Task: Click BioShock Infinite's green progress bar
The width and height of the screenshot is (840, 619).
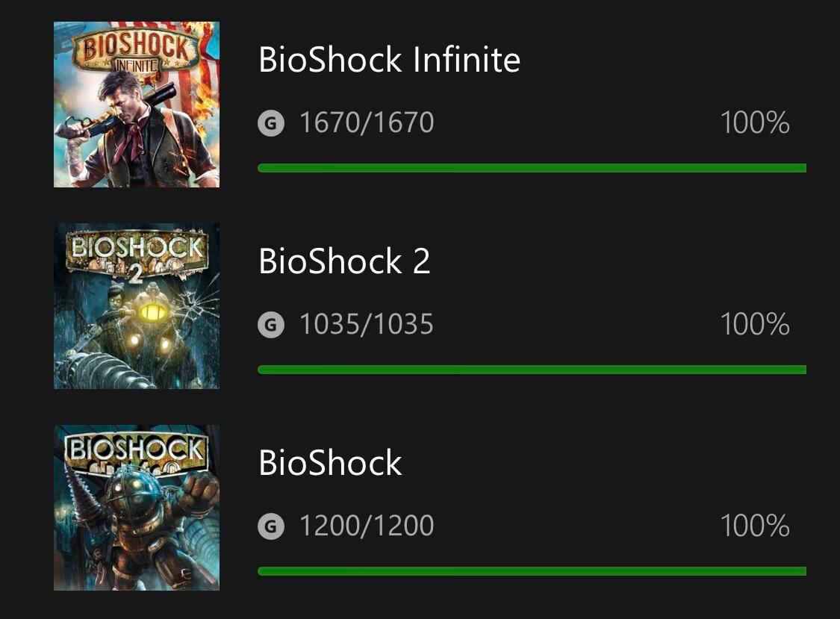Action: (532, 168)
